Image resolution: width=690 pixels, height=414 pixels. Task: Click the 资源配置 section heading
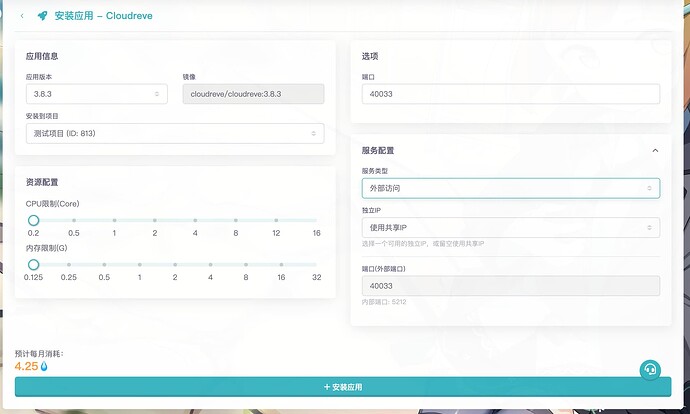[x=42, y=182]
